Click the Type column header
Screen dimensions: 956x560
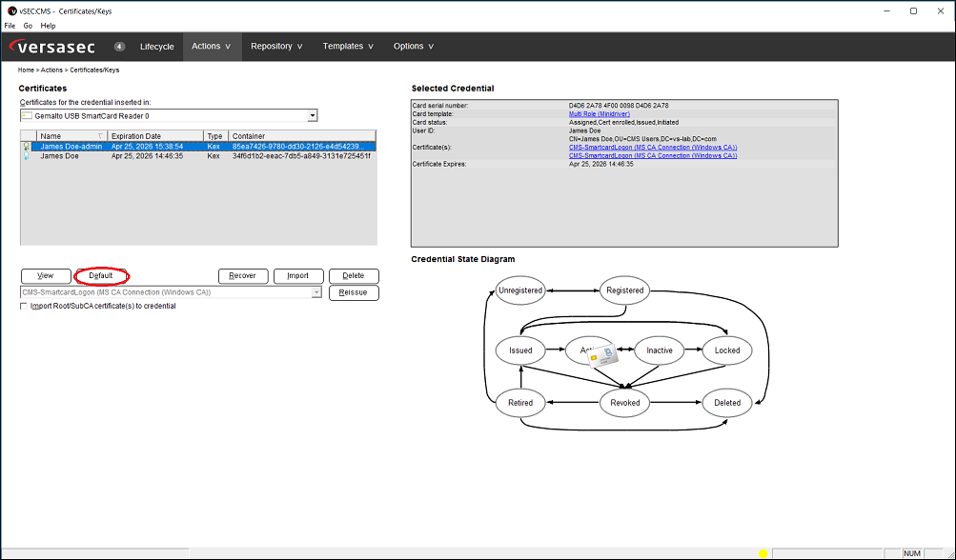pos(215,136)
